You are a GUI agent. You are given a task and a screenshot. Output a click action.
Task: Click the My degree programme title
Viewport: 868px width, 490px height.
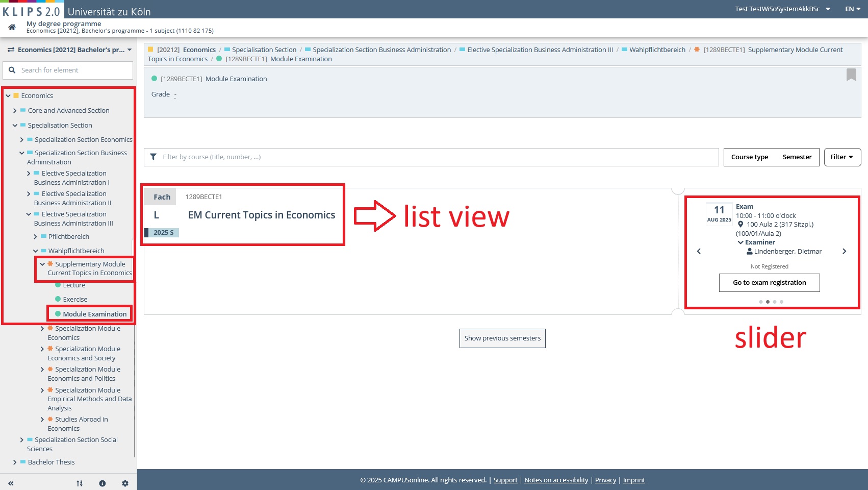(64, 24)
